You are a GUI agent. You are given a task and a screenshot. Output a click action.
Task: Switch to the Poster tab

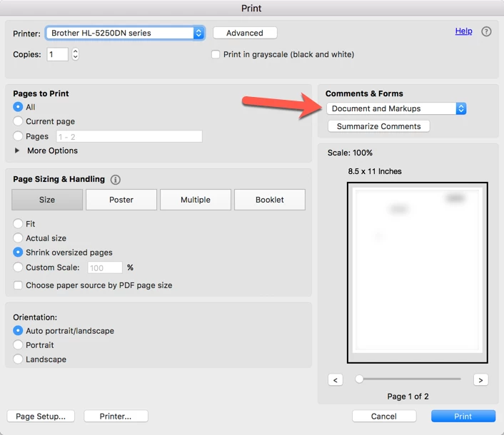121,200
